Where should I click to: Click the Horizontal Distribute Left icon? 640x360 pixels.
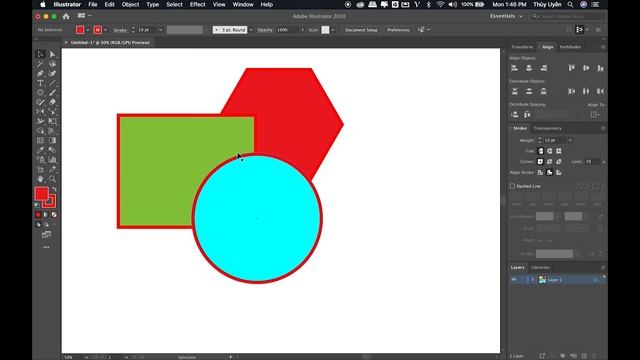point(571,91)
